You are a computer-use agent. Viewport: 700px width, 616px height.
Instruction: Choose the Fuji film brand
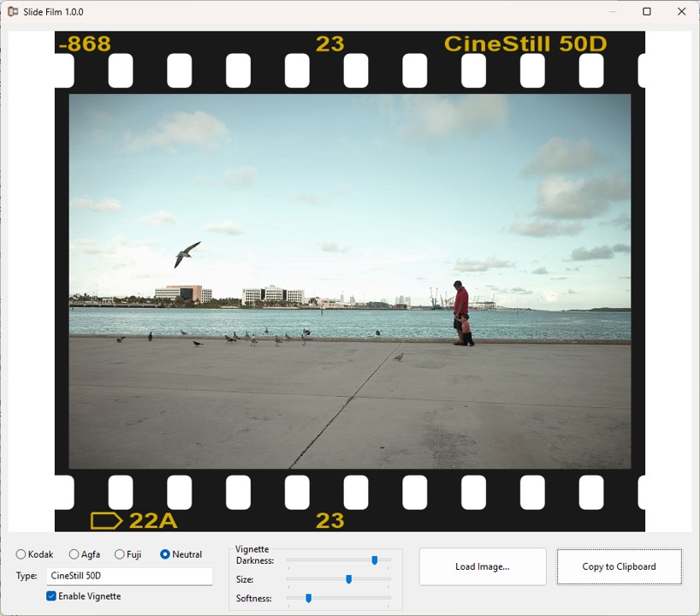[x=119, y=554]
